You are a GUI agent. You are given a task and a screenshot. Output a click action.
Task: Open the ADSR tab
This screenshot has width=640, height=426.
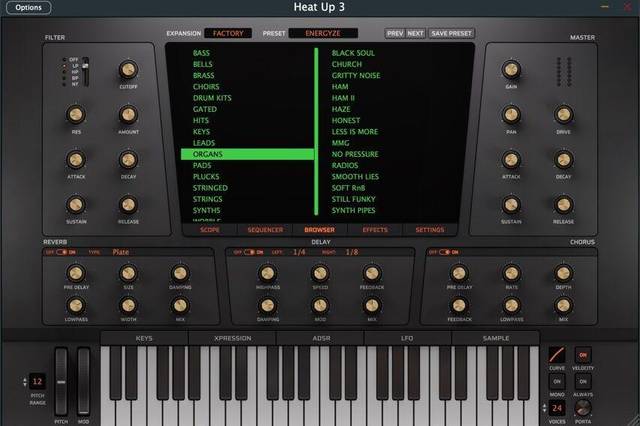pyautogui.click(x=321, y=338)
